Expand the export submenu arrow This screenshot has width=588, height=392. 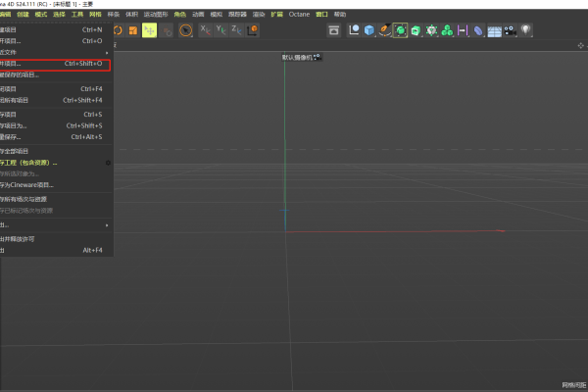tap(107, 225)
